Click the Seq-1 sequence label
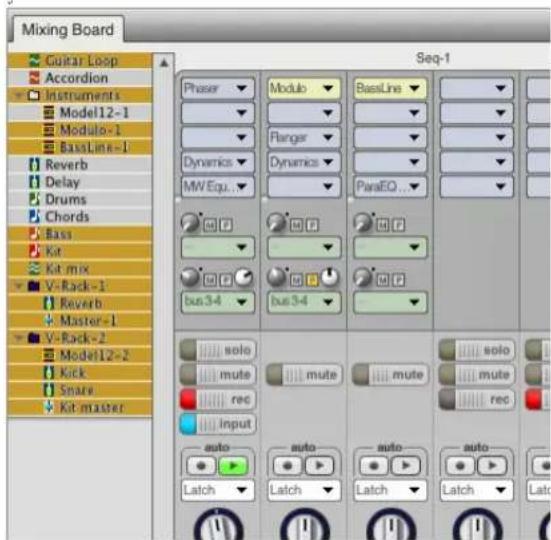 433,58
